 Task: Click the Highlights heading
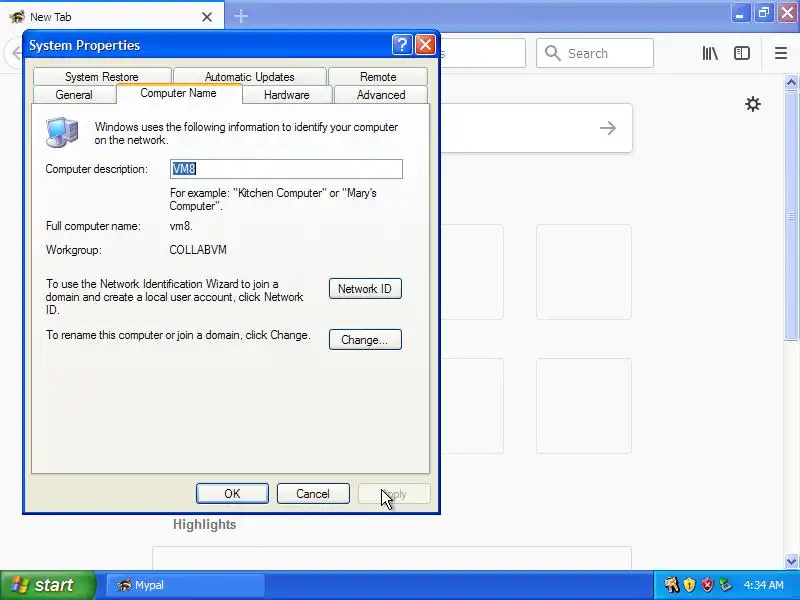[x=204, y=524]
